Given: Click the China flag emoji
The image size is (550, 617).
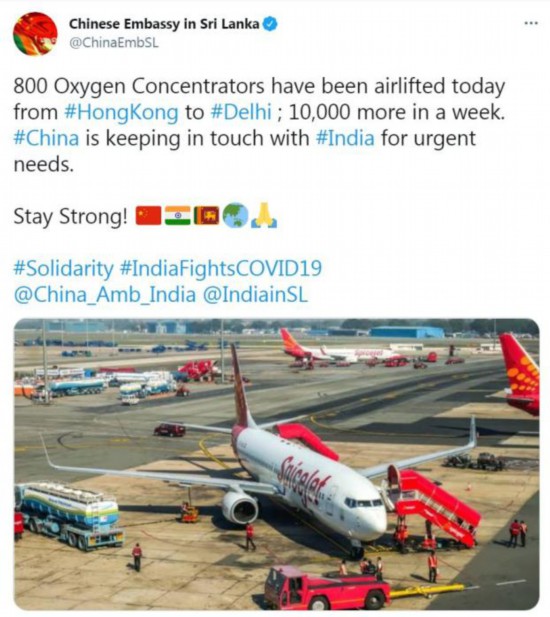Looking at the screenshot, I should pyautogui.click(x=148, y=216).
